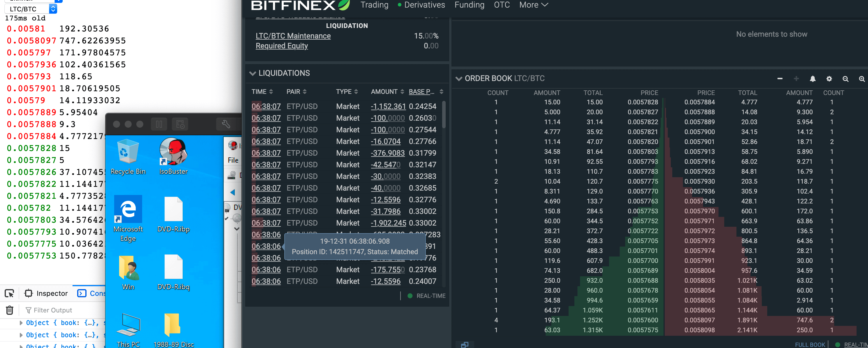Open liquidation amount -175.7550 link

pyautogui.click(x=387, y=269)
